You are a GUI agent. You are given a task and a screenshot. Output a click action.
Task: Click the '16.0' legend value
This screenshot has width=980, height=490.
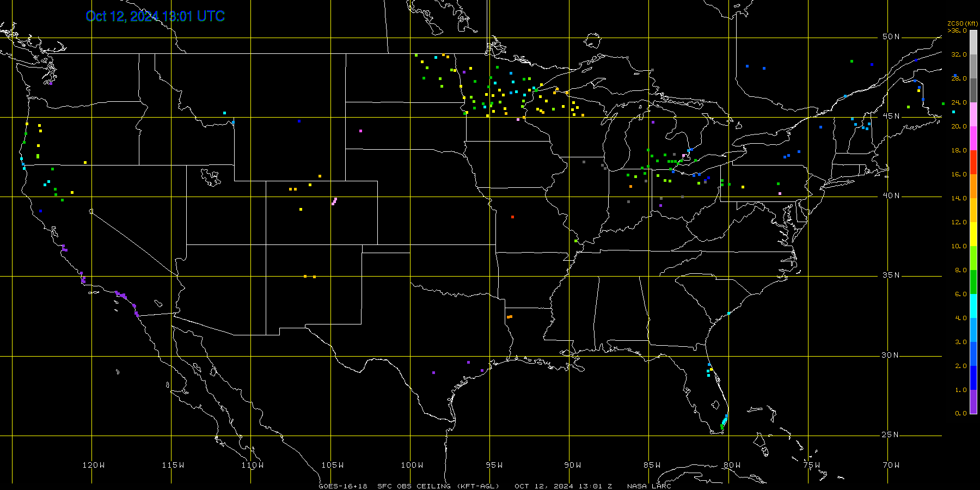point(959,174)
